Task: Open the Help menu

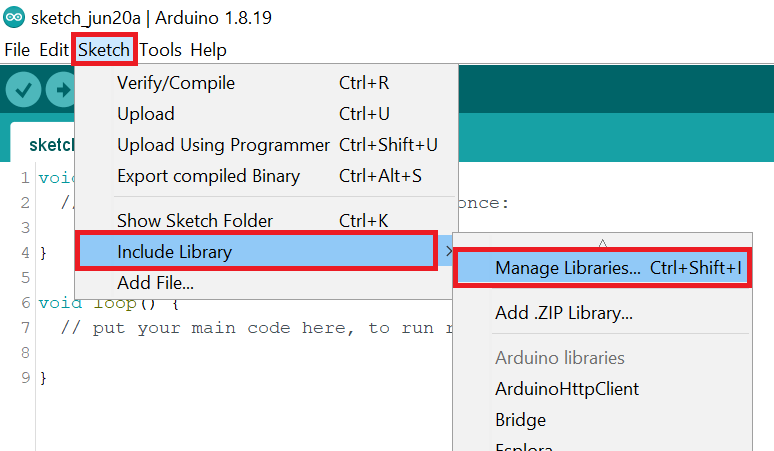Action: point(208,50)
